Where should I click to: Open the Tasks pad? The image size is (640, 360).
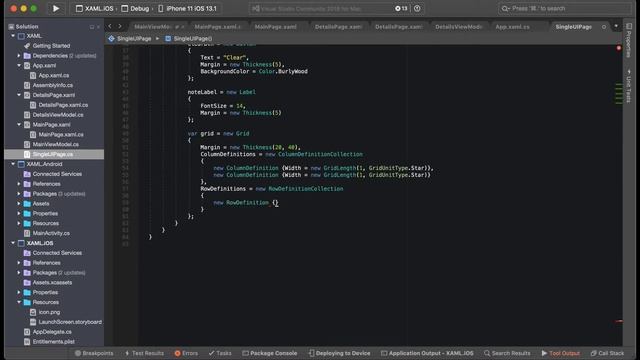point(220,353)
